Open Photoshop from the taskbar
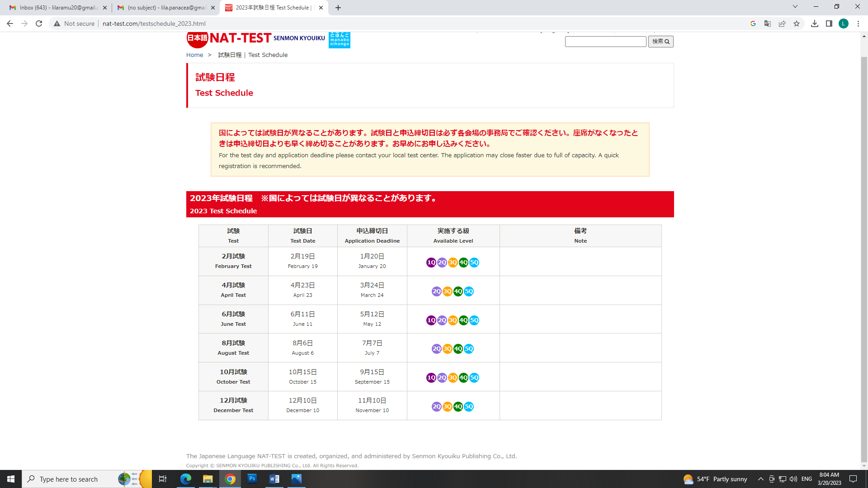Screen dimensions: 868x488 point(252,479)
